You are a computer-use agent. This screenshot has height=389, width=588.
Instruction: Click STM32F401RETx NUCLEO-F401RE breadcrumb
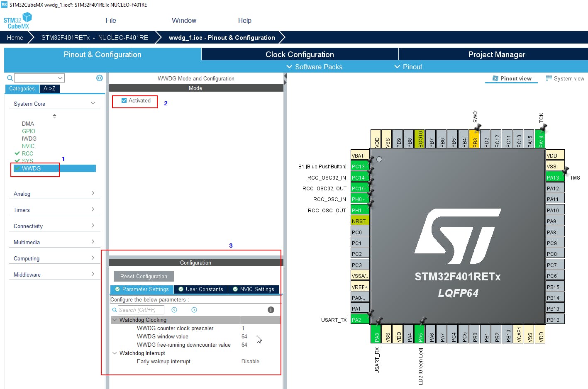[95, 37]
